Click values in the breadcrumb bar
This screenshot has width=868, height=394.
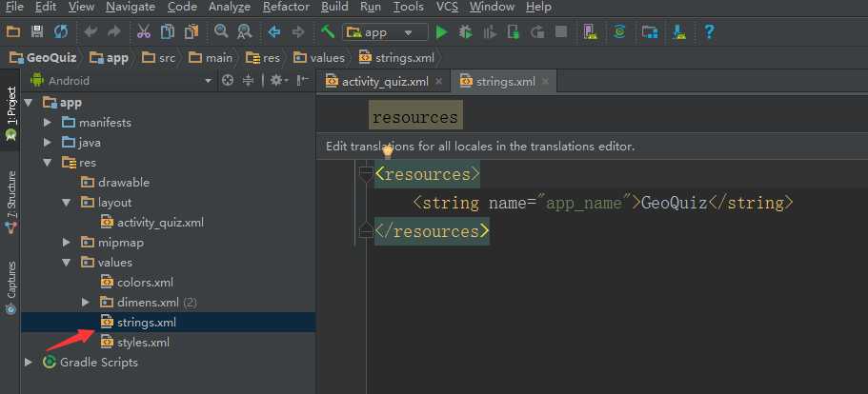click(319, 57)
